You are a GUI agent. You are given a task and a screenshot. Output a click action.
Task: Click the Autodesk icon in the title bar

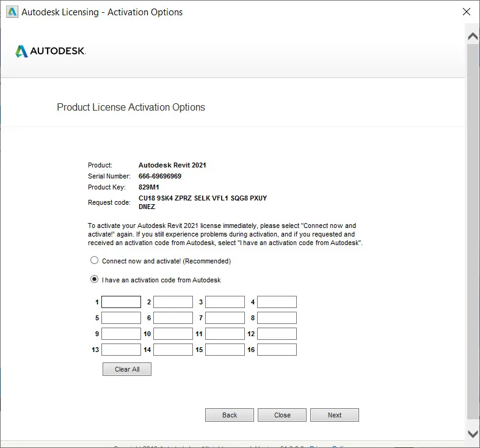[x=12, y=12]
